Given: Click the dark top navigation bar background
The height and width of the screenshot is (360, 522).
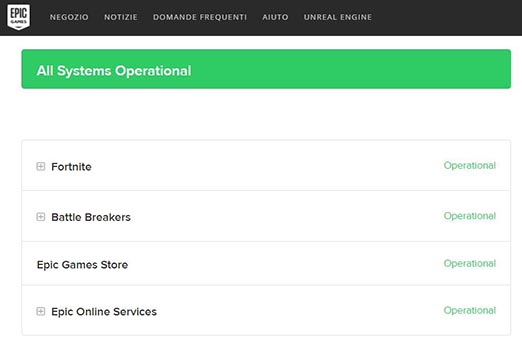Looking at the screenshot, I should tap(447, 18).
